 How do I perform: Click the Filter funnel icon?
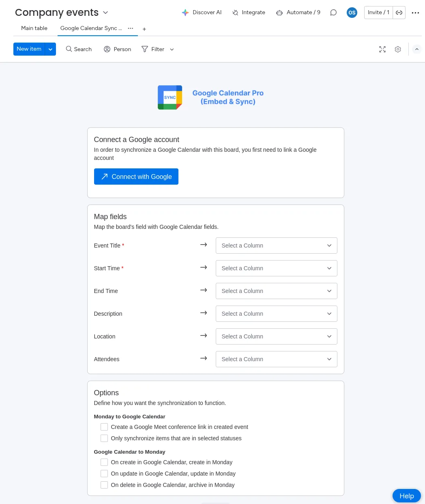click(x=145, y=49)
